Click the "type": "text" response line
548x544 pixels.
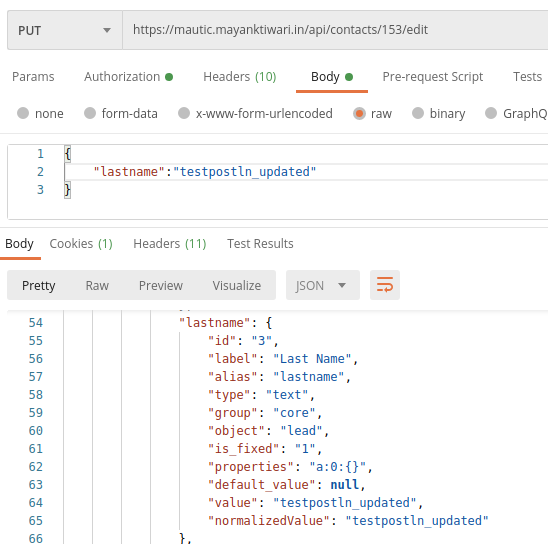click(261, 395)
